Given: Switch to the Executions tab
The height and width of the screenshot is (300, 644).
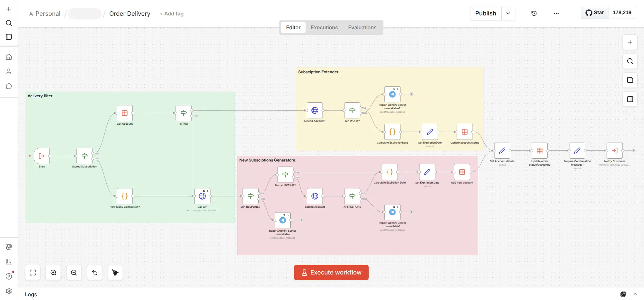Looking at the screenshot, I should (324, 28).
